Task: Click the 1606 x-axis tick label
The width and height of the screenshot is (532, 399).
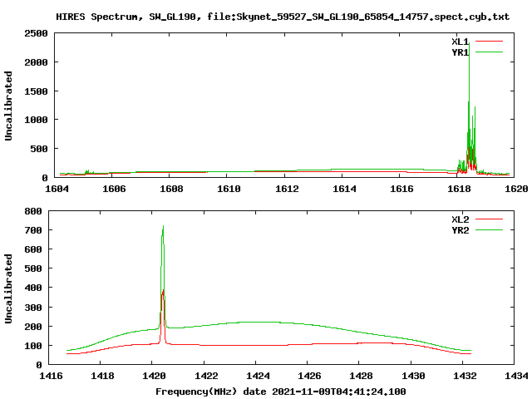Action: click(114, 189)
